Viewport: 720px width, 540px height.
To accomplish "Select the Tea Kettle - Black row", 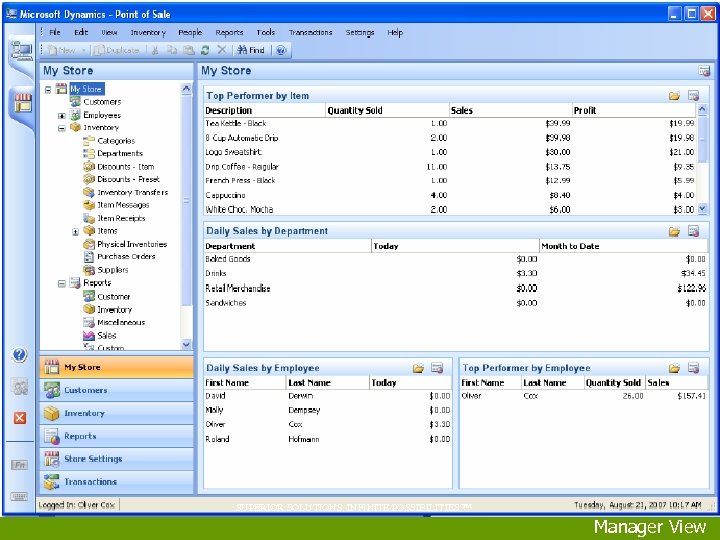I will coord(450,123).
